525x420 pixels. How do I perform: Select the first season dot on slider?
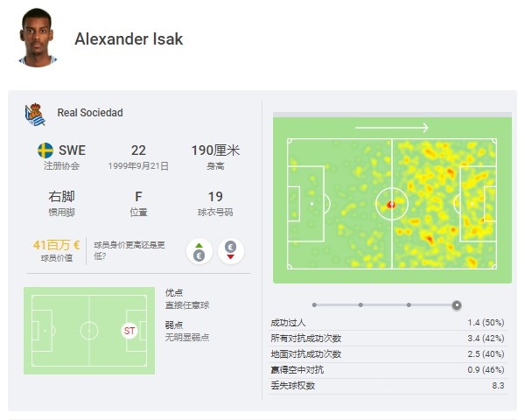click(x=314, y=304)
